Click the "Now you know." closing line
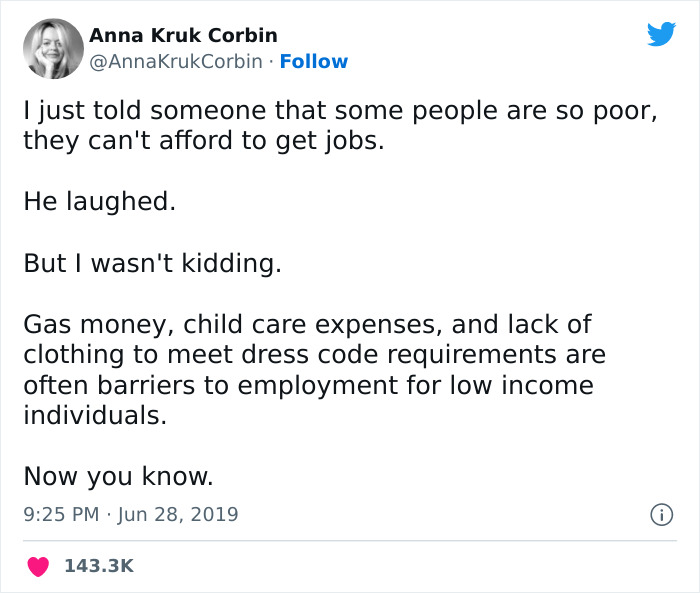The width and height of the screenshot is (700, 593). click(118, 477)
